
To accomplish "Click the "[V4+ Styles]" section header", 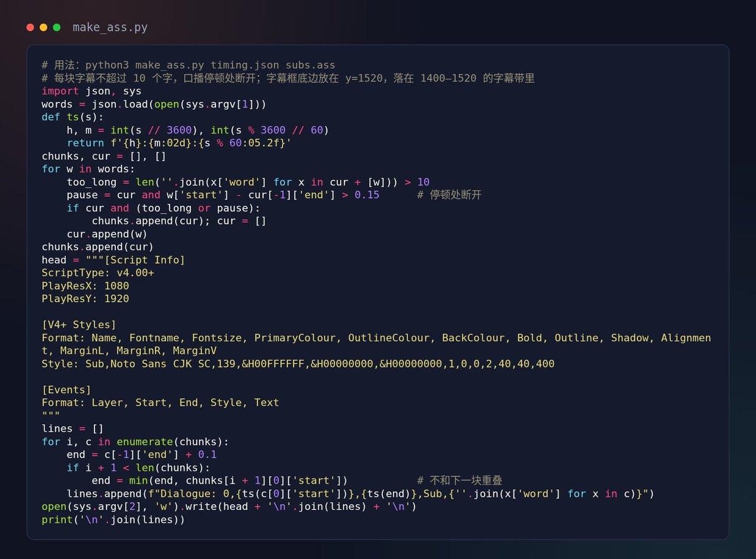I will pos(79,325).
